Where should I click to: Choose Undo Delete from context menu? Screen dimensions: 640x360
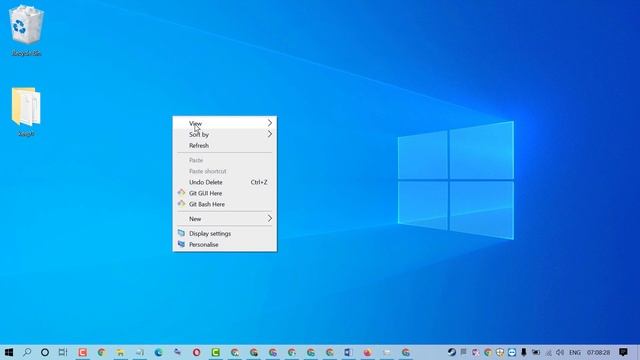click(224, 182)
